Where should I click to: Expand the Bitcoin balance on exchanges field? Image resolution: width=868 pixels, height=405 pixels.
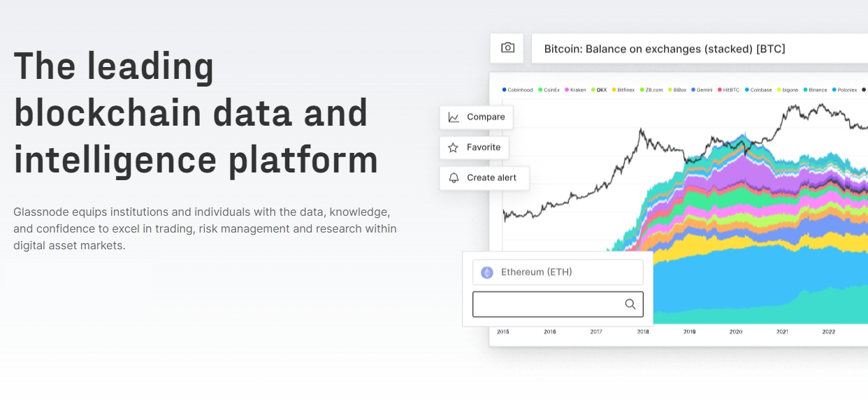[x=699, y=48]
